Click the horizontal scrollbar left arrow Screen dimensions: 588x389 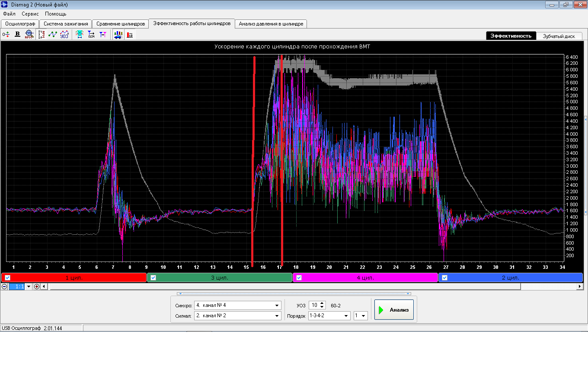(x=44, y=287)
